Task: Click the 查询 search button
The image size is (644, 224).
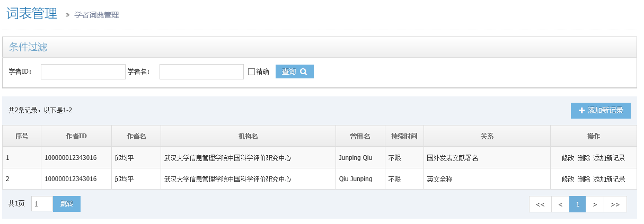Action: 295,71
